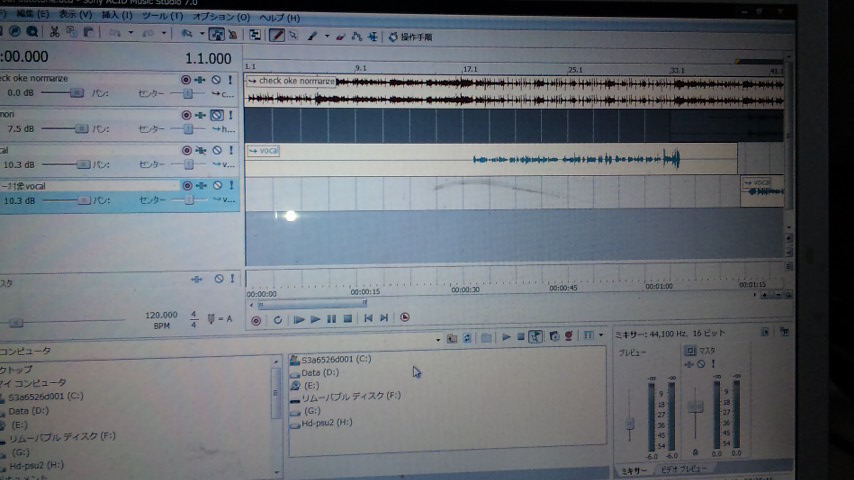Screen dimensions: 854x480
Task: Open the オプション (O) menu
Action: (x=221, y=17)
